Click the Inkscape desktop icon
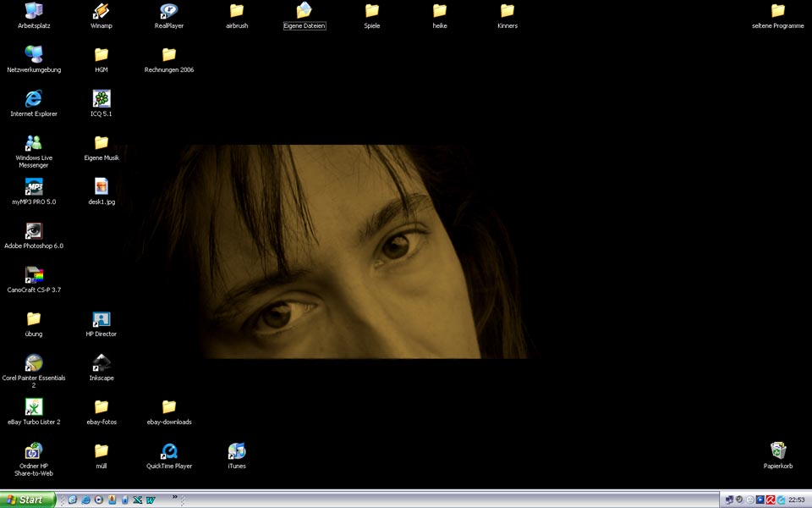 [101, 363]
